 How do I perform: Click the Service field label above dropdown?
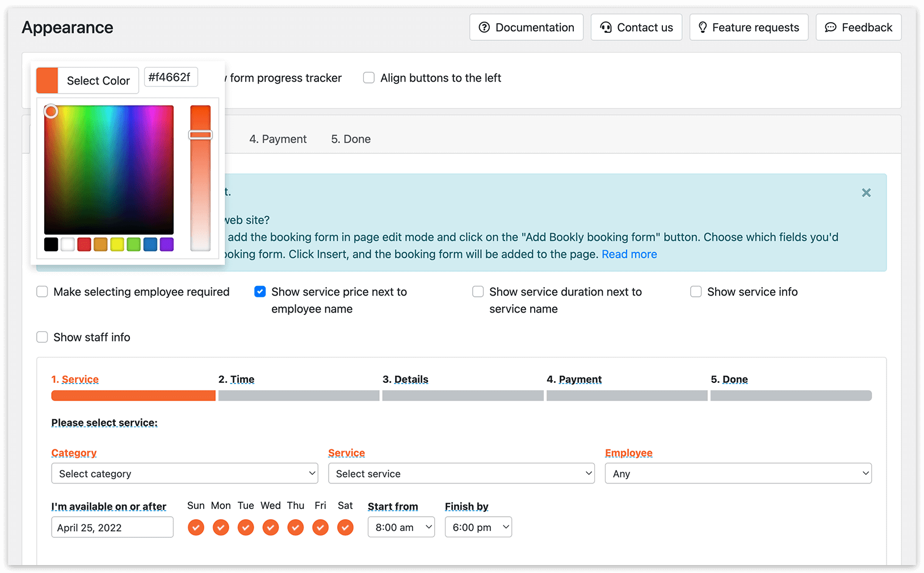346,453
